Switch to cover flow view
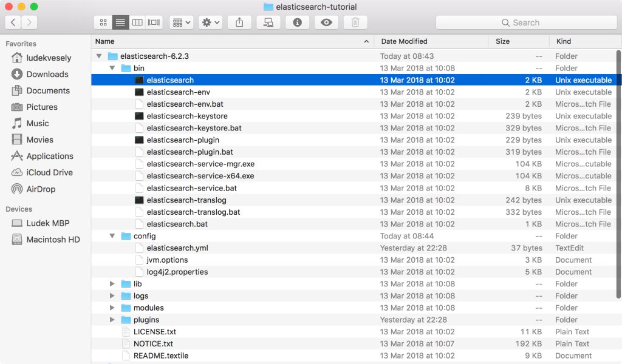 [x=154, y=22]
